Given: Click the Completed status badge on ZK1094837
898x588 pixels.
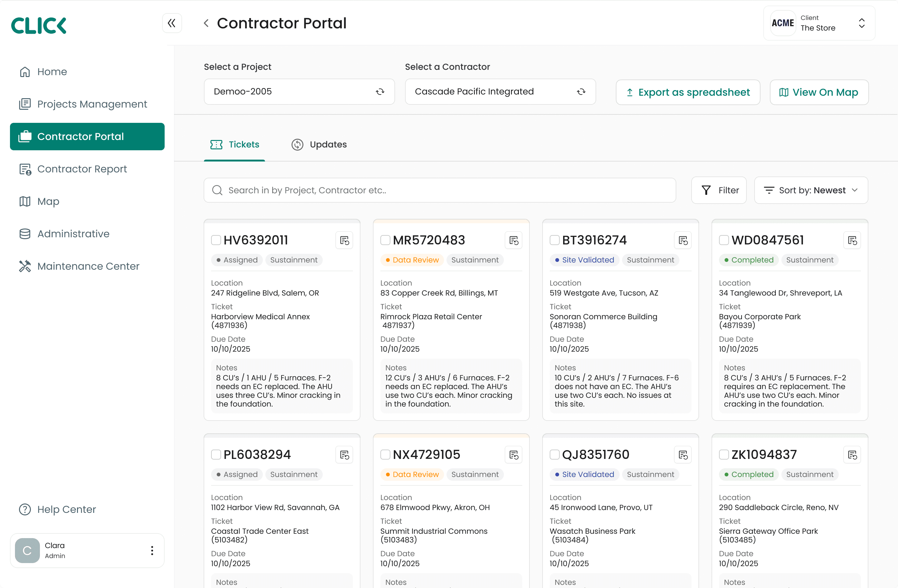Looking at the screenshot, I should [749, 475].
